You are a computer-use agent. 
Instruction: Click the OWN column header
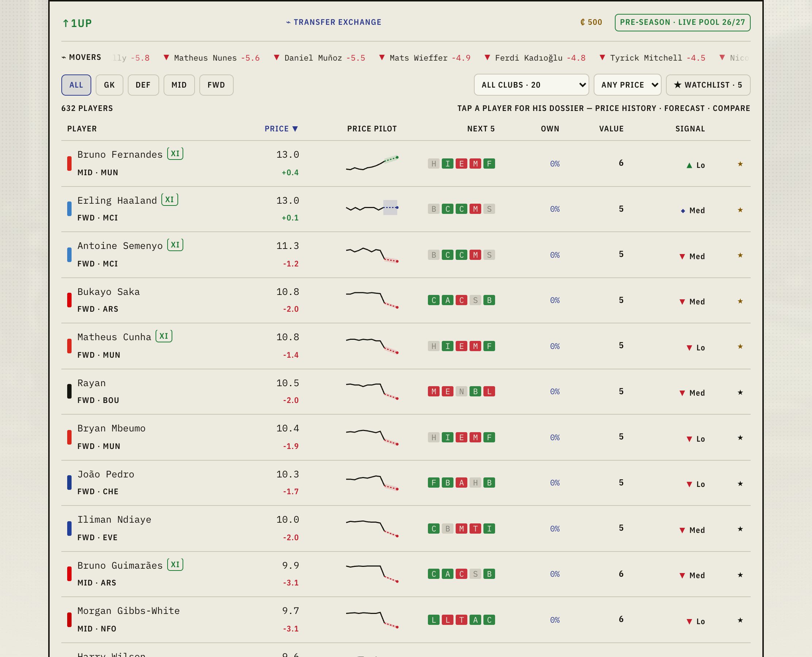coord(550,129)
